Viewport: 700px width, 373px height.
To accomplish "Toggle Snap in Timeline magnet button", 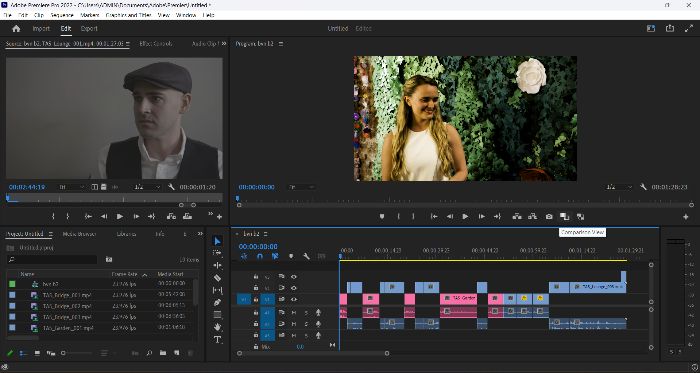I will point(260,257).
